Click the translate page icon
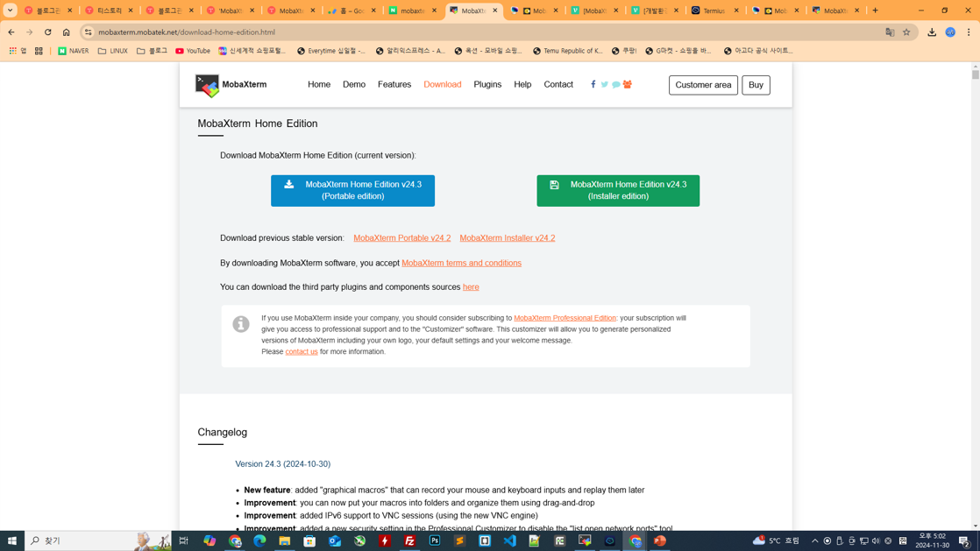This screenshot has height=551, width=980. coord(890,32)
